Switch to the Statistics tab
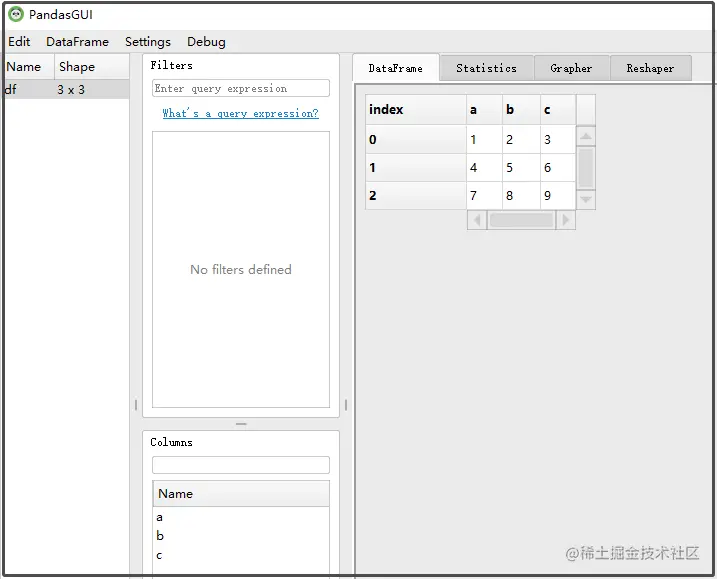 (487, 68)
